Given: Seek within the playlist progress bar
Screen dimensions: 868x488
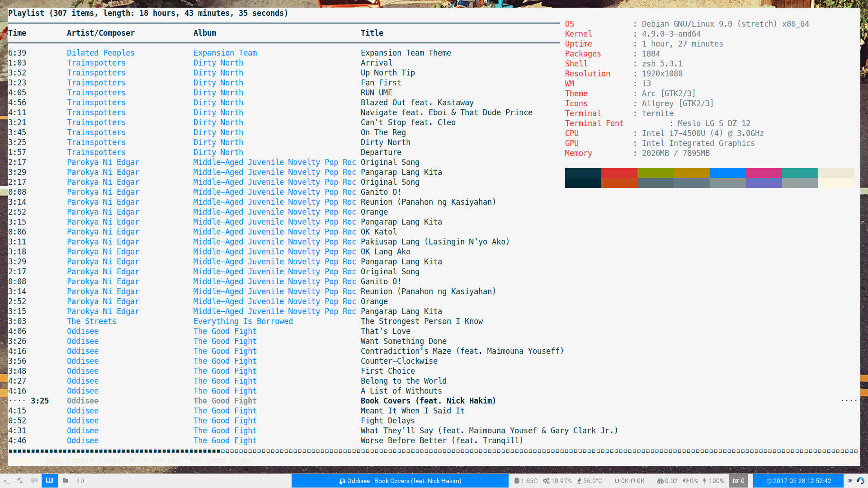Looking at the screenshot, I should tap(433, 451).
